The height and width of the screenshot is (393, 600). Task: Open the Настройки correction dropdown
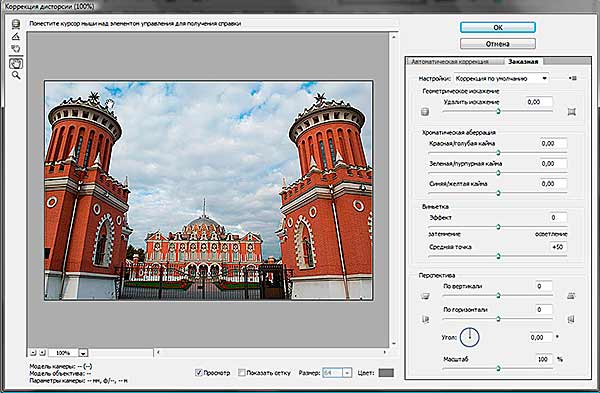pyautogui.click(x=501, y=78)
